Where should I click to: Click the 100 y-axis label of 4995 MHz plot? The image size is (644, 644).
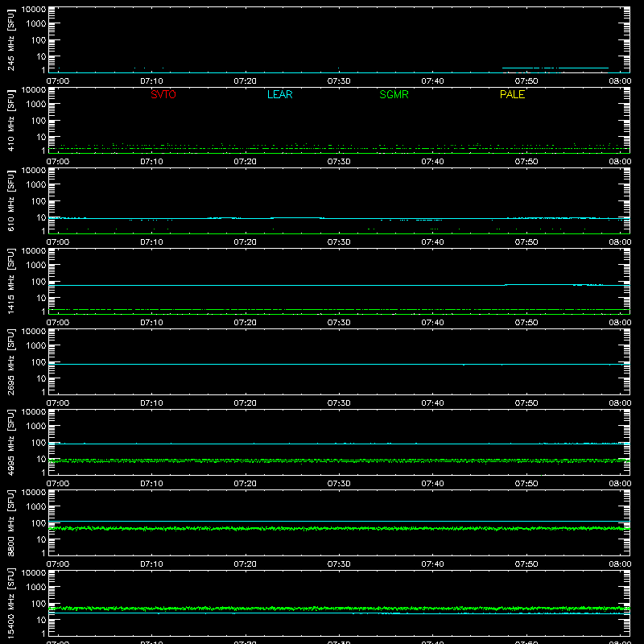point(39,443)
